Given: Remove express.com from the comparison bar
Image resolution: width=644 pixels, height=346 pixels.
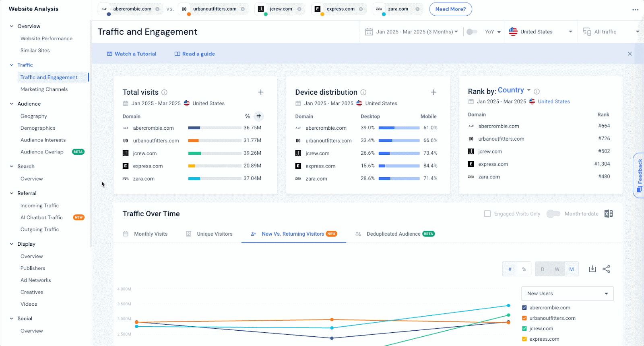Looking at the screenshot, I should [x=361, y=9].
